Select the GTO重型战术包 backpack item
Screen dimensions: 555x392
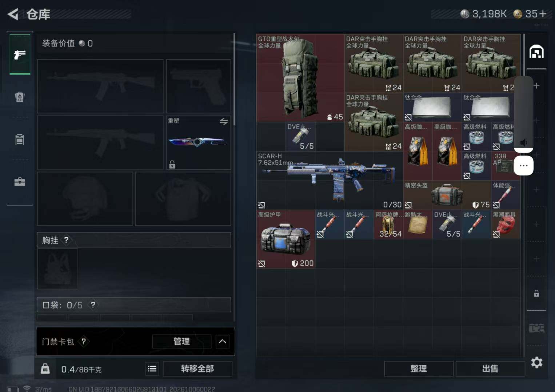(x=300, y=78)
